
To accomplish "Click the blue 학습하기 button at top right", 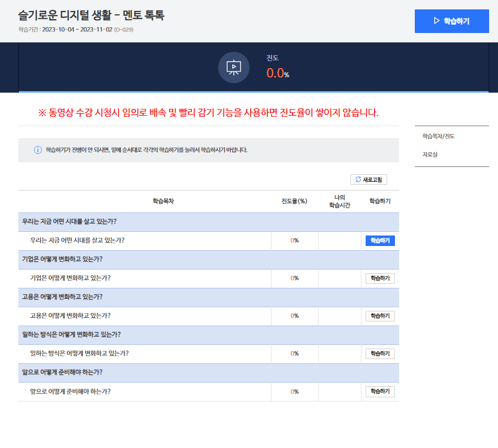I will click(x=451, y=21).
